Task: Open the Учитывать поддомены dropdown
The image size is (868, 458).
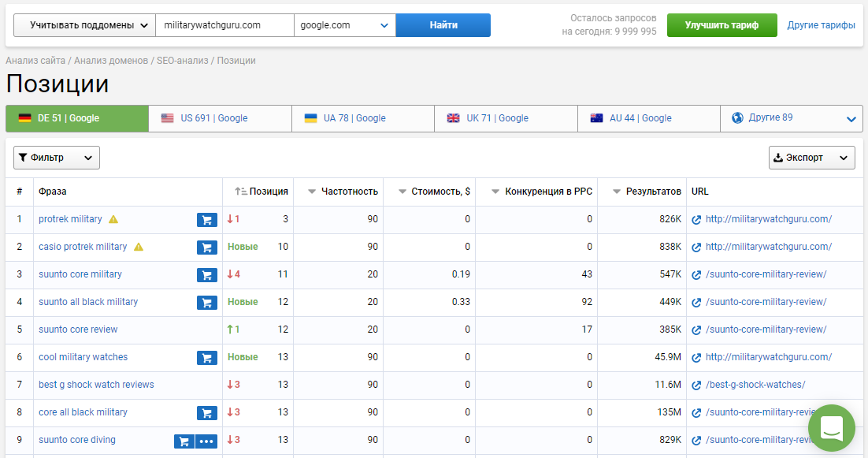Action: (85, 25)
